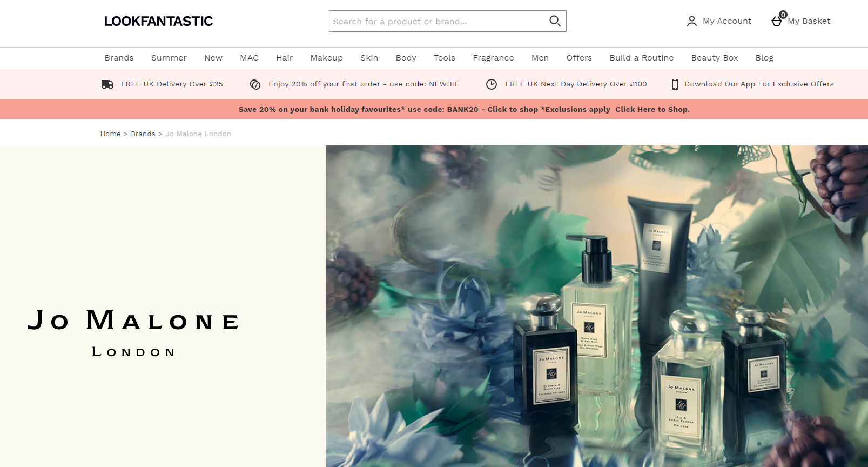The image size is (868, 467).
Task: Click the mobile phone app icon
Action: coord(675,84)
